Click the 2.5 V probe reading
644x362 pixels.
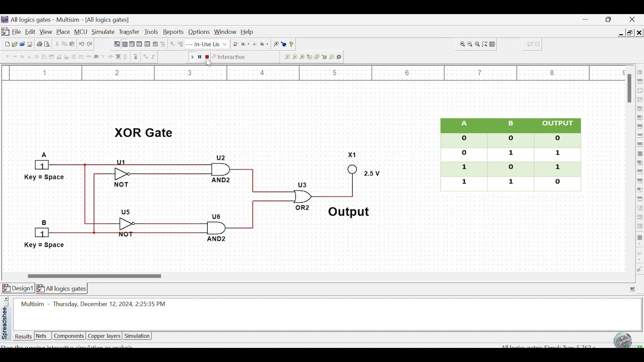372,173
